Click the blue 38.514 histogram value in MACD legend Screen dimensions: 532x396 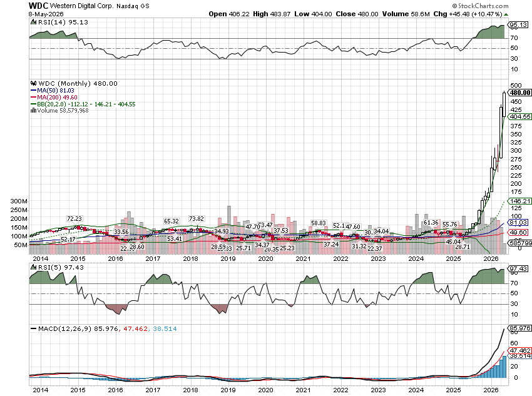pos(165,329)
